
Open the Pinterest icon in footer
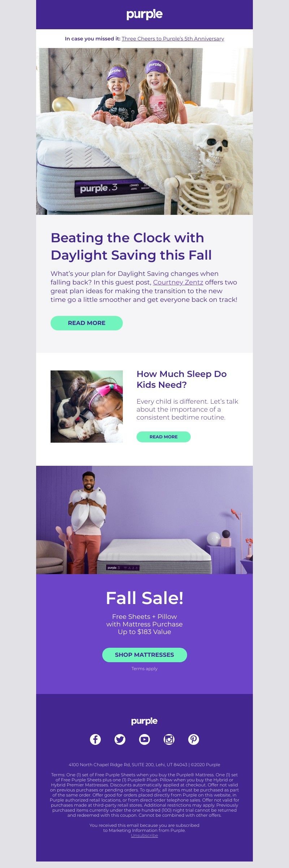[x=194, y=739]
